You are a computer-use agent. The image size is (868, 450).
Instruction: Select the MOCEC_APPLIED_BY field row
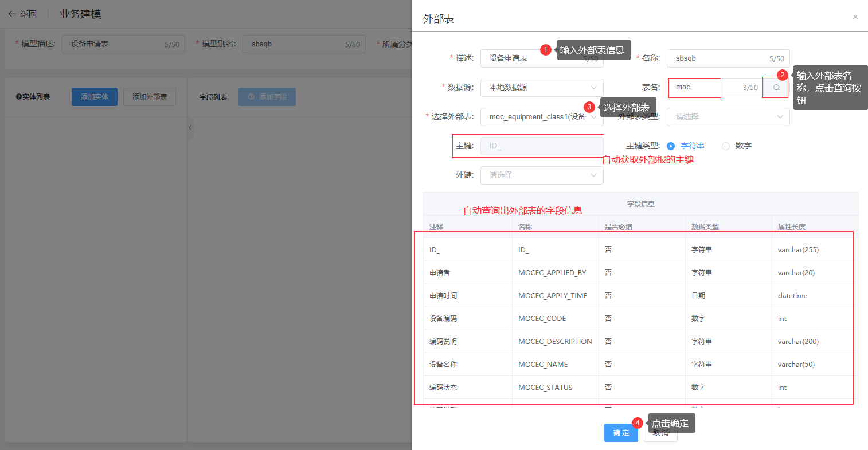pyautogui.click(x=552, y=273)
